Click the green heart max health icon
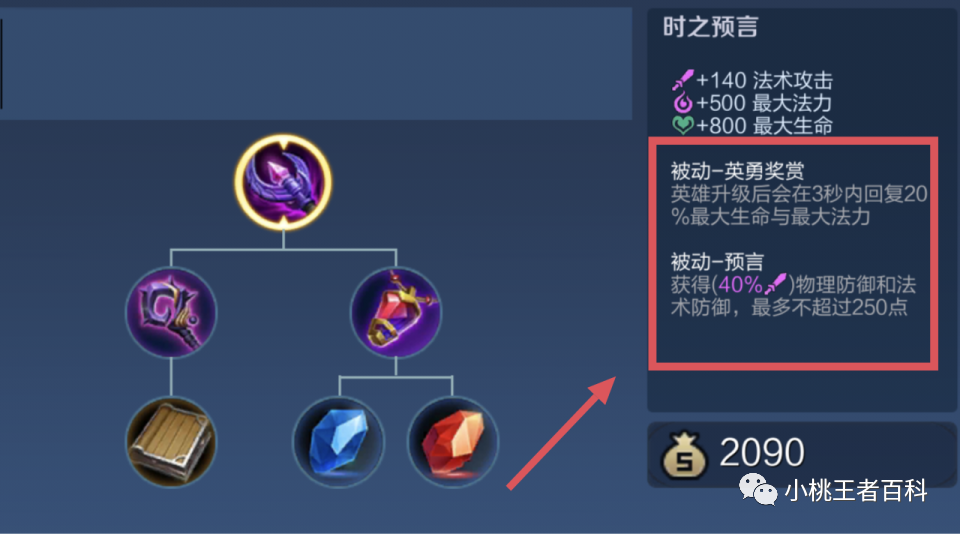This screenshot has height=534, width=960. click(683, 125)
